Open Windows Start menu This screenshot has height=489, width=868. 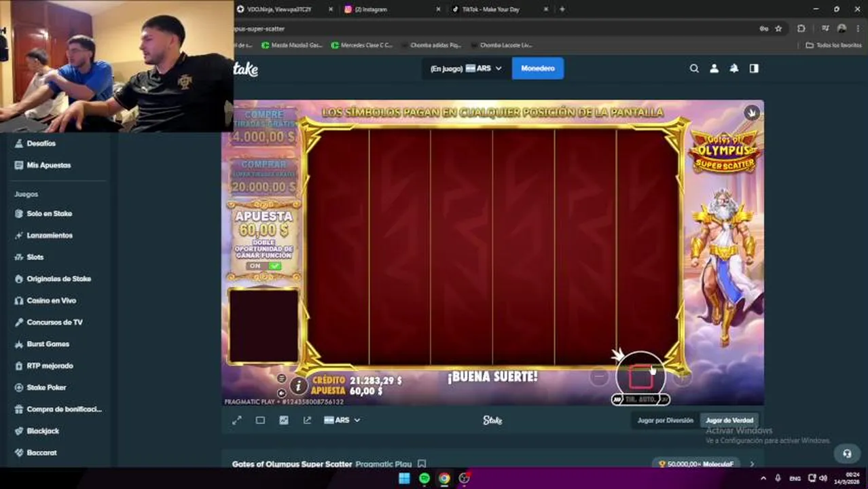click(404, 478)
